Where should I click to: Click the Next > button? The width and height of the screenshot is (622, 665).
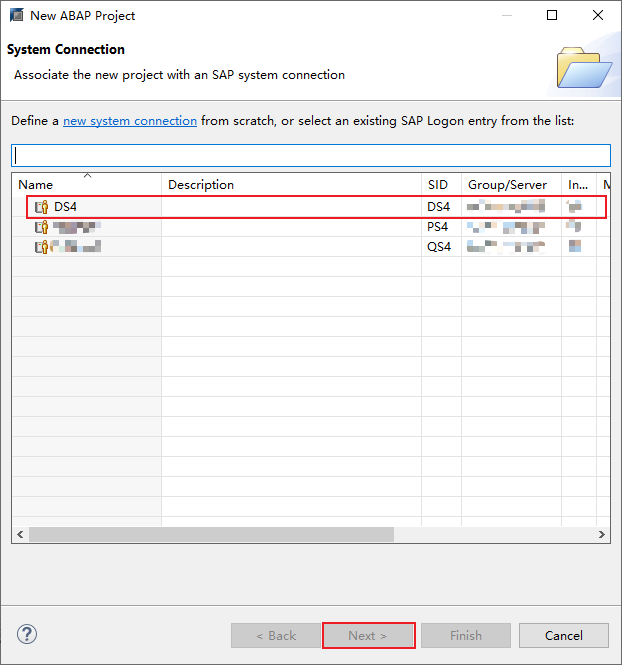click(368, 635)
